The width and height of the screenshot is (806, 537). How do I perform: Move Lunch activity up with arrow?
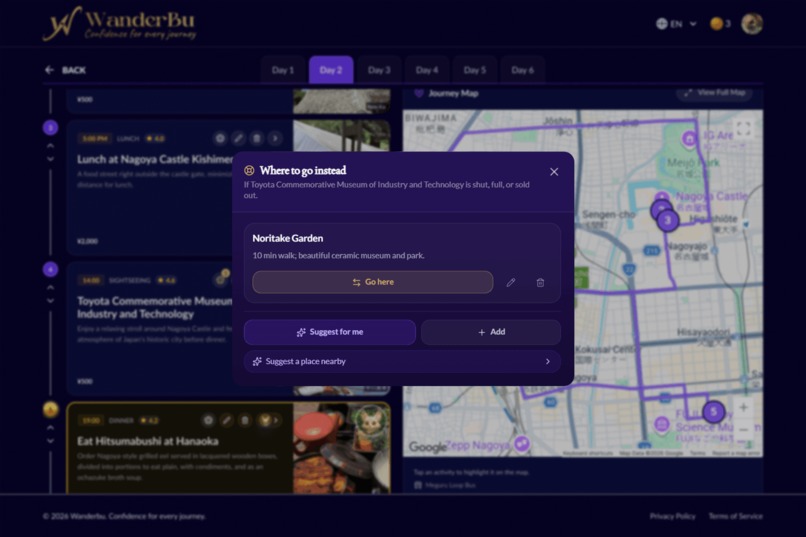(50, 146)
